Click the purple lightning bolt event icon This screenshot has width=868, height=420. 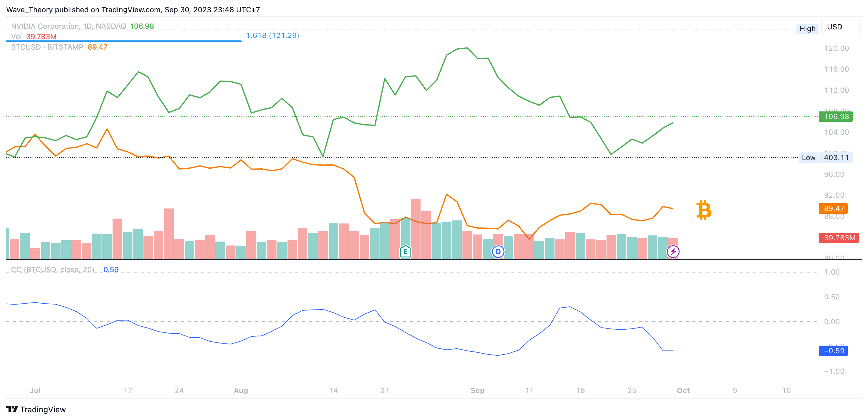673,251
